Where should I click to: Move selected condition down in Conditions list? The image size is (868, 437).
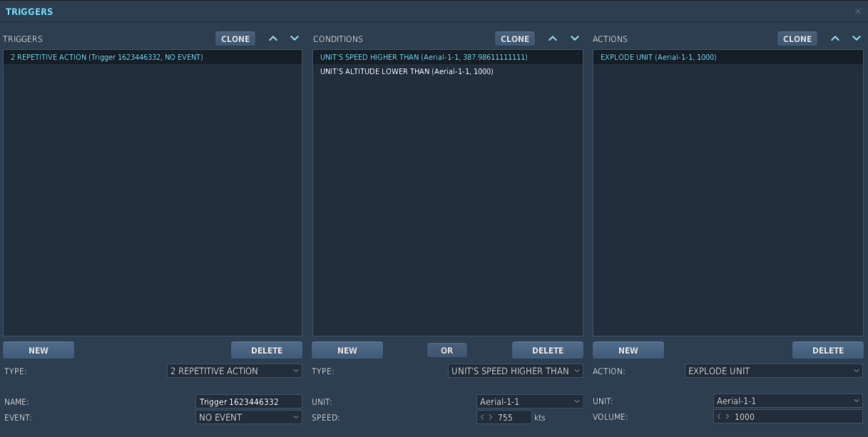pyautogui.click(x=575, y=38)
